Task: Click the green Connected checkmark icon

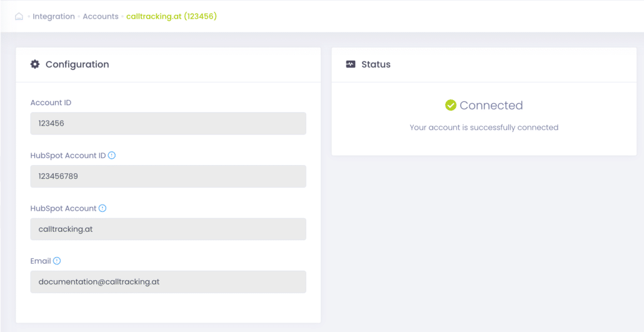Action: click(x=450, y=106)
